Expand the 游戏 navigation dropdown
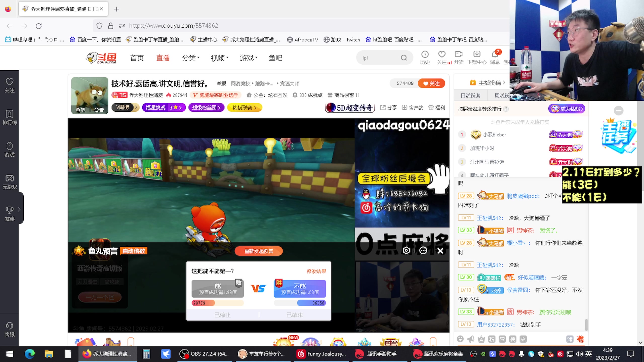Viewport: 644px width, 362px height. click(248, 58)
